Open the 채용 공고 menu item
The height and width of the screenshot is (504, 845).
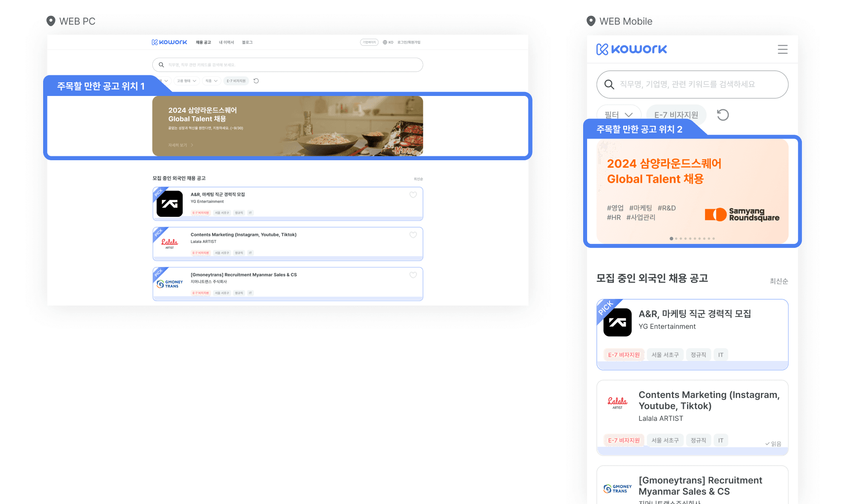tap(203, 42)
